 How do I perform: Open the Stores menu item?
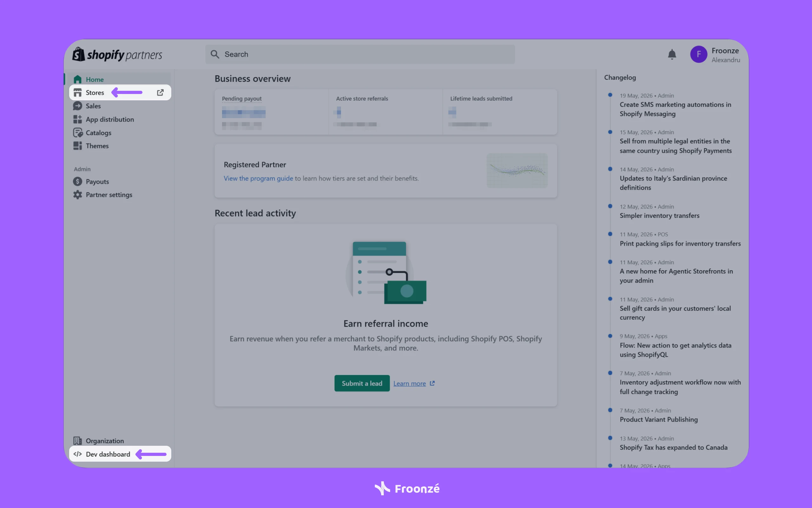120,92
